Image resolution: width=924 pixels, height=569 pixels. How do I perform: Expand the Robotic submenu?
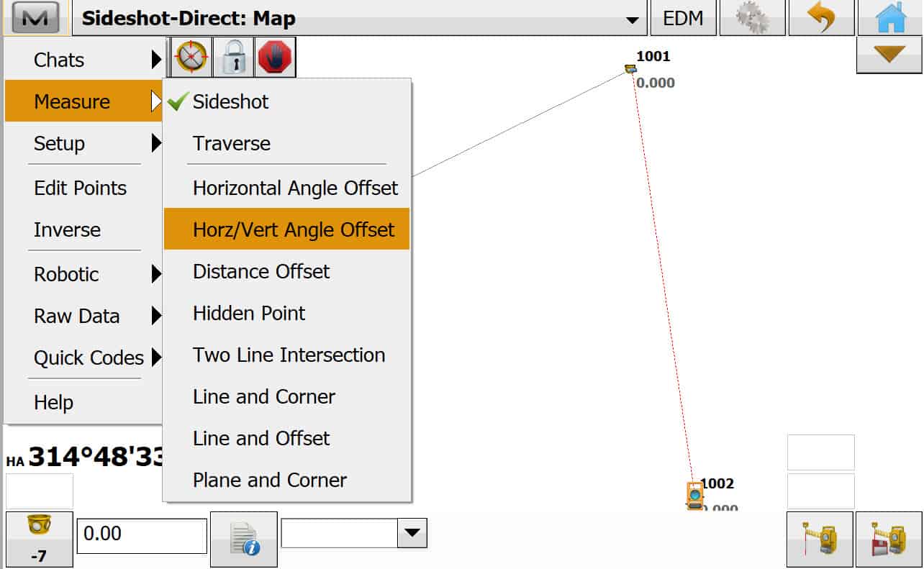tap(83, 274)
